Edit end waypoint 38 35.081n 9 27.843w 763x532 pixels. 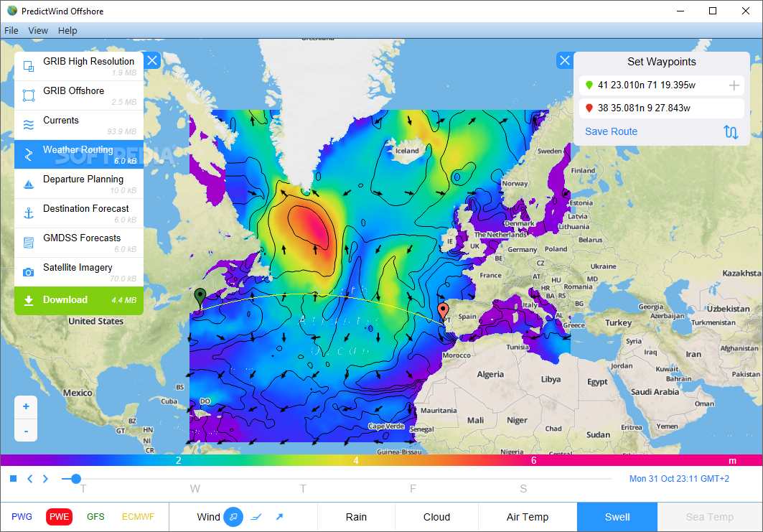point(661,108)
